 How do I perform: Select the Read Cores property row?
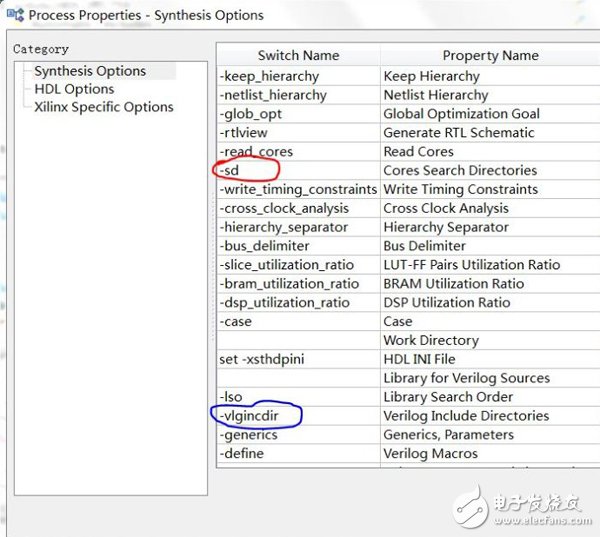[418, 152]
